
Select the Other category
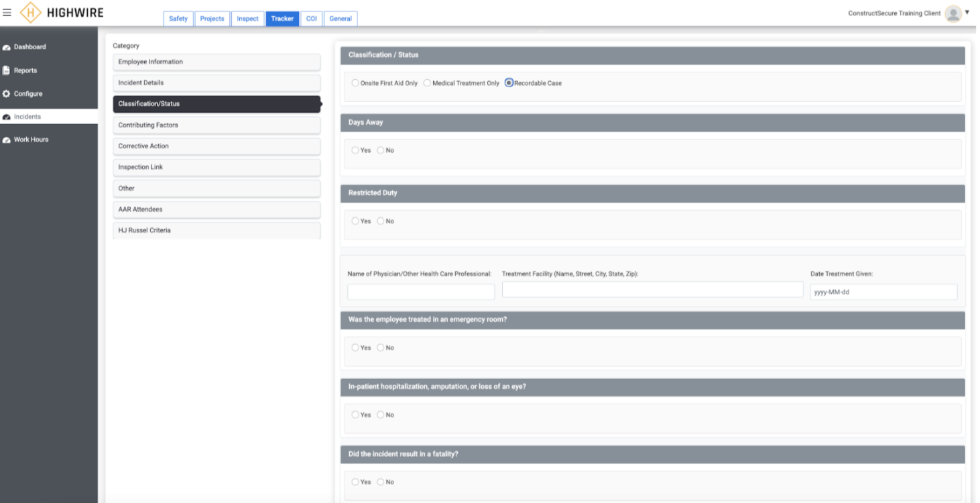coord(217,188)
